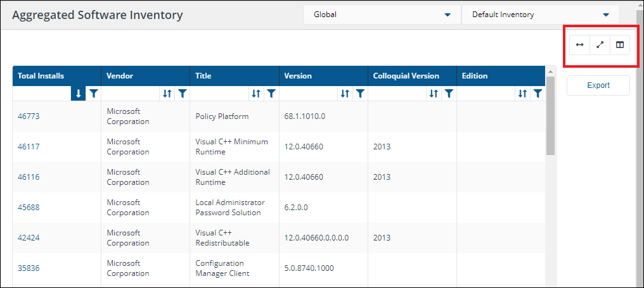Click the Export button

[598, 85]
